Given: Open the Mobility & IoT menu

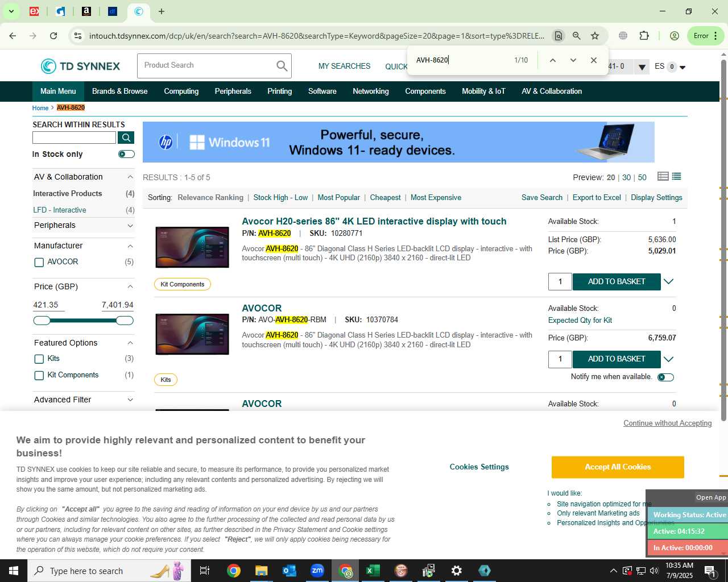Looking at the screenshot, I should [483, 92].
